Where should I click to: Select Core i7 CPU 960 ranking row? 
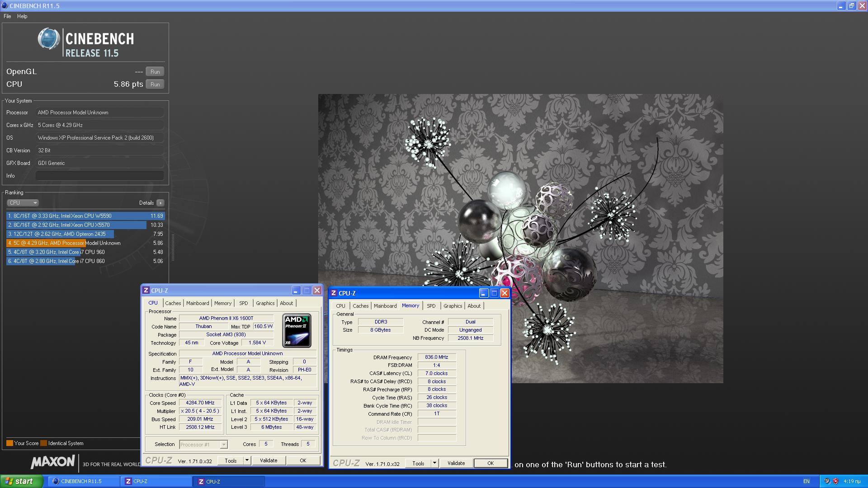85,252
